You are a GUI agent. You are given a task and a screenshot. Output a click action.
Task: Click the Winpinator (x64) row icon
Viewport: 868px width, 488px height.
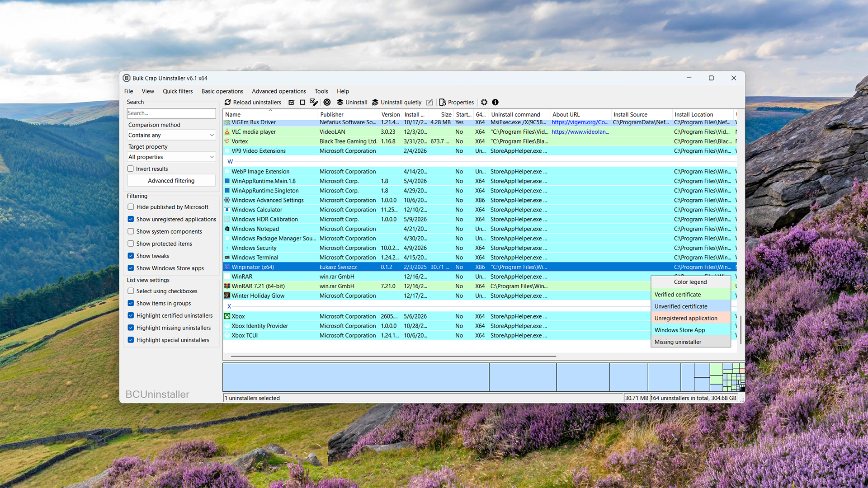[x=227, y=267]
